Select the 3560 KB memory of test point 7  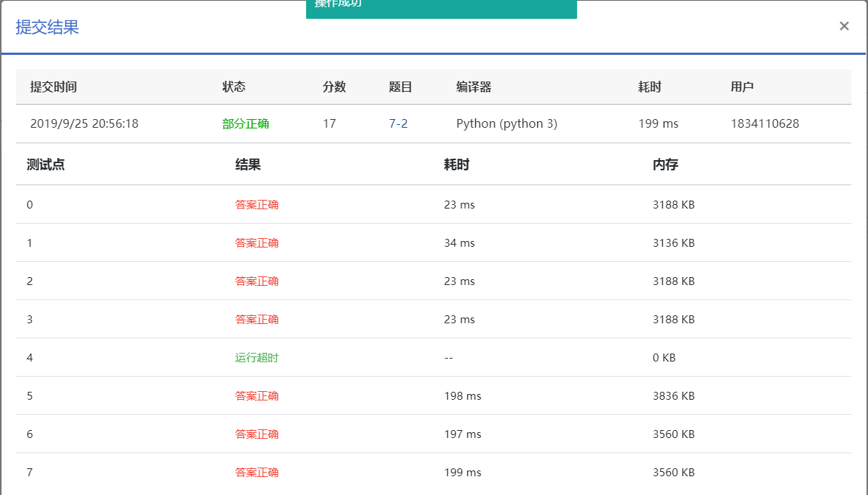(x=674, y=472)
